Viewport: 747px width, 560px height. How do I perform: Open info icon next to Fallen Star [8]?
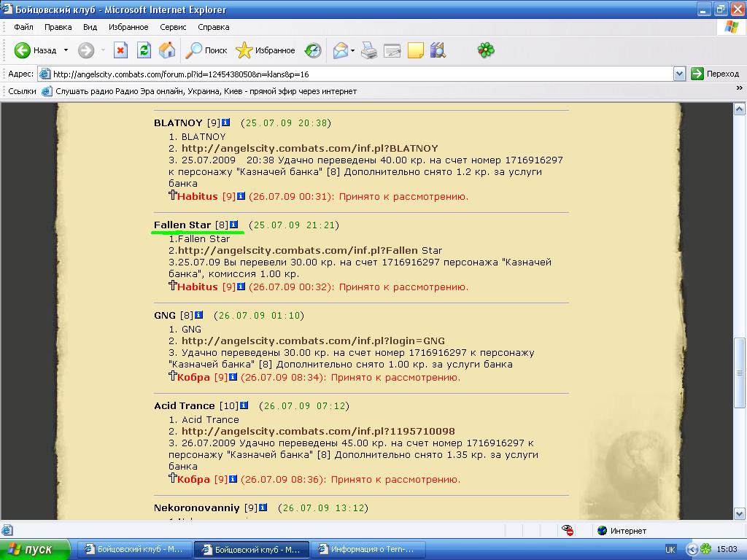click(234, 225)
